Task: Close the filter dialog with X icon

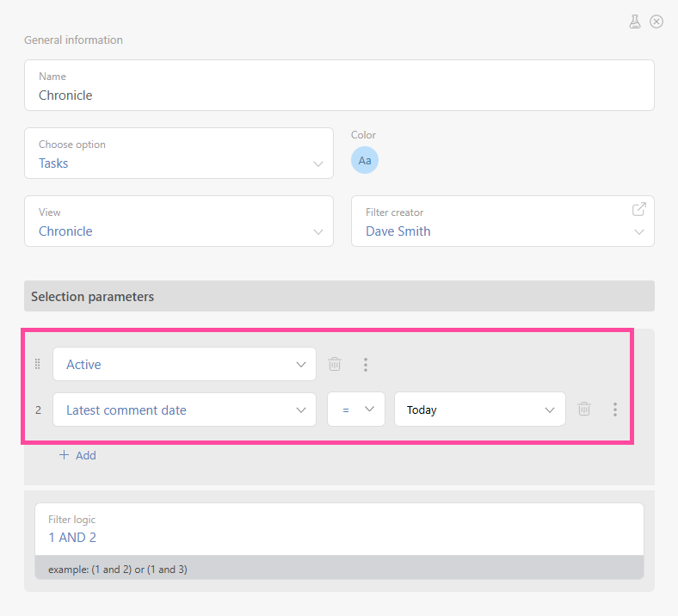Action: (656, 22)
